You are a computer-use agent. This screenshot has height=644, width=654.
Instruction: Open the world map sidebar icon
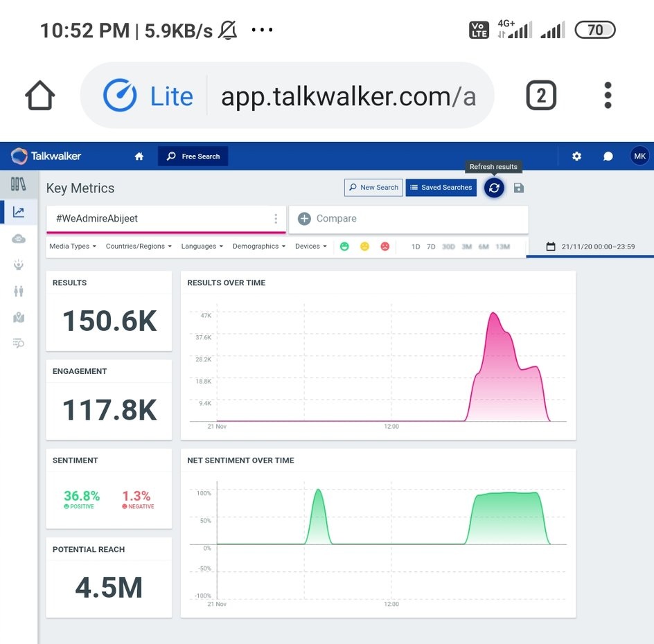[x=18, y=318]
